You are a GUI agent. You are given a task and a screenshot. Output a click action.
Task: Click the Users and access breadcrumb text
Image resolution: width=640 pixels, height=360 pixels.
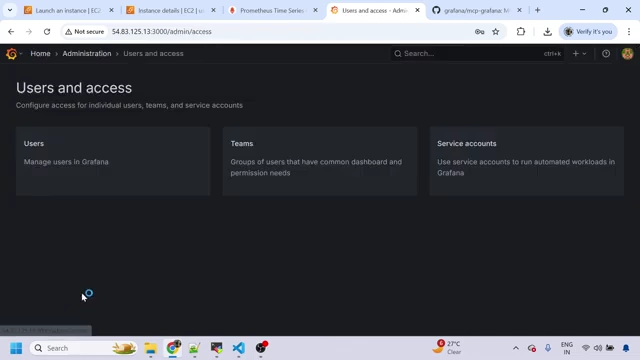[x=153, y=53]
